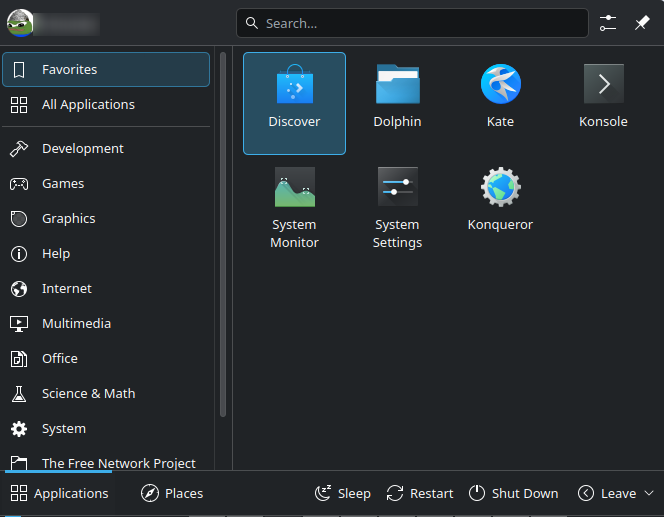The height and width of the screenshot is (517, 664).
Task: Launch Discover software center
Action: [x=294, y=103]
